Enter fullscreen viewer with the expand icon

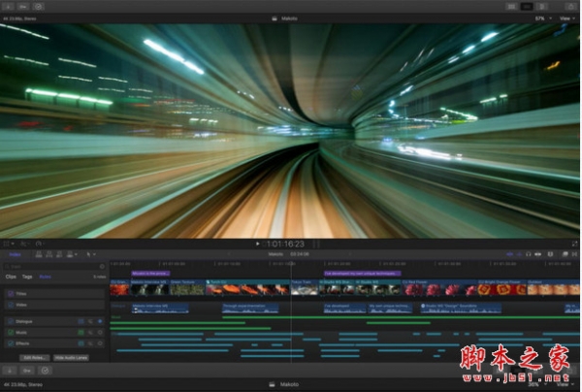[x=574, y=244]
